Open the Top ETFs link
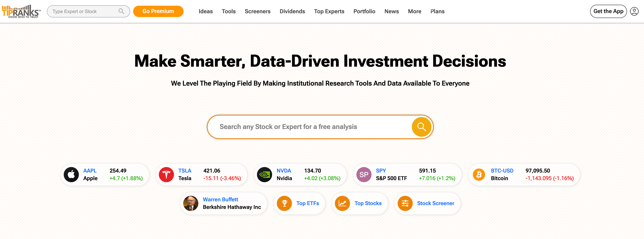Image resolution: width=644 pixels, height=239 pixels. (307, 203)
